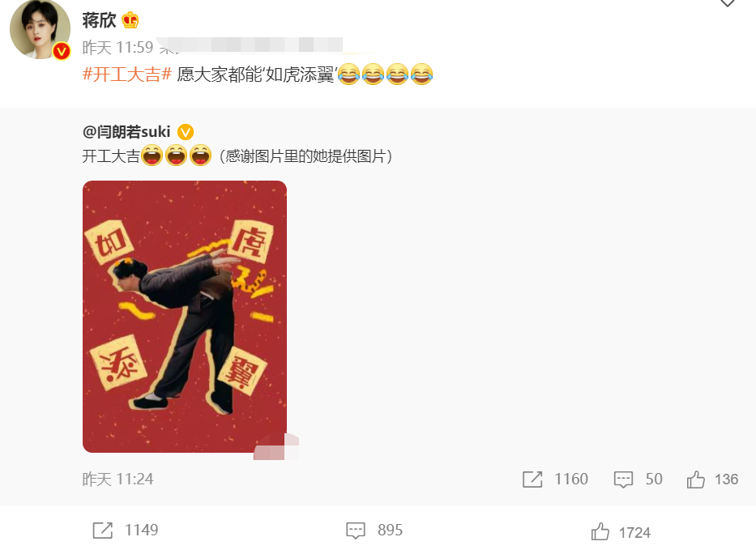756x554 pixels.
Task: Click the 1724 likes count
Action: 635,533
